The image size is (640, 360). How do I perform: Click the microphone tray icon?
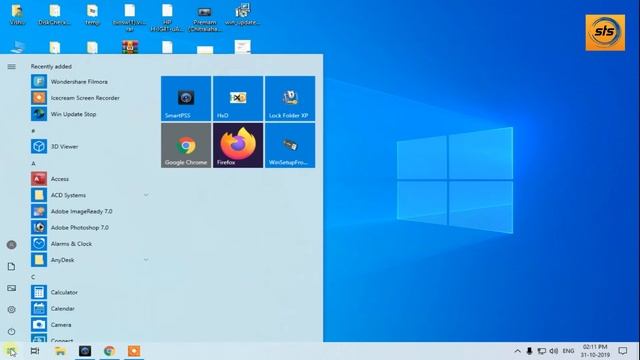(529, 351)
